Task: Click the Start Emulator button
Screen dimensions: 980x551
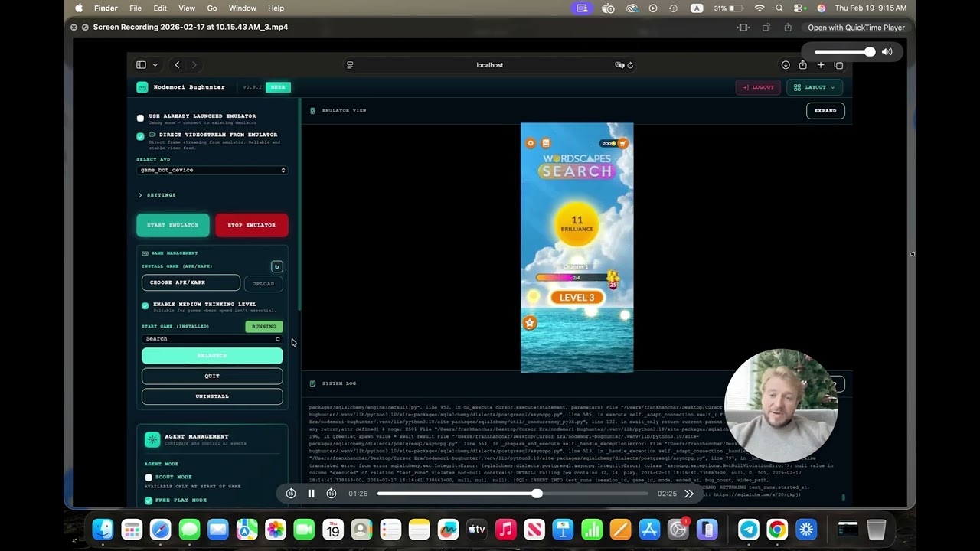Action: [172, 225]
